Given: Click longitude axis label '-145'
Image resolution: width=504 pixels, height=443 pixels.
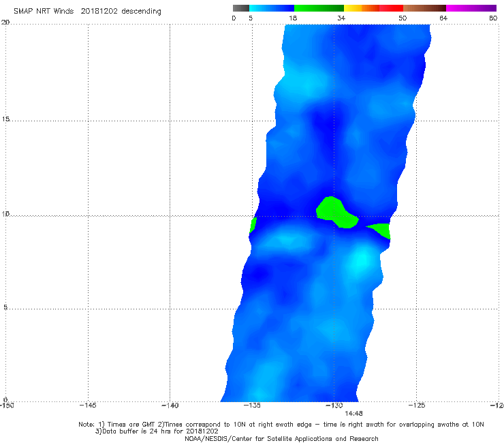Looking at the screenshot, I should pyautogui.click(x=88, y=406).
